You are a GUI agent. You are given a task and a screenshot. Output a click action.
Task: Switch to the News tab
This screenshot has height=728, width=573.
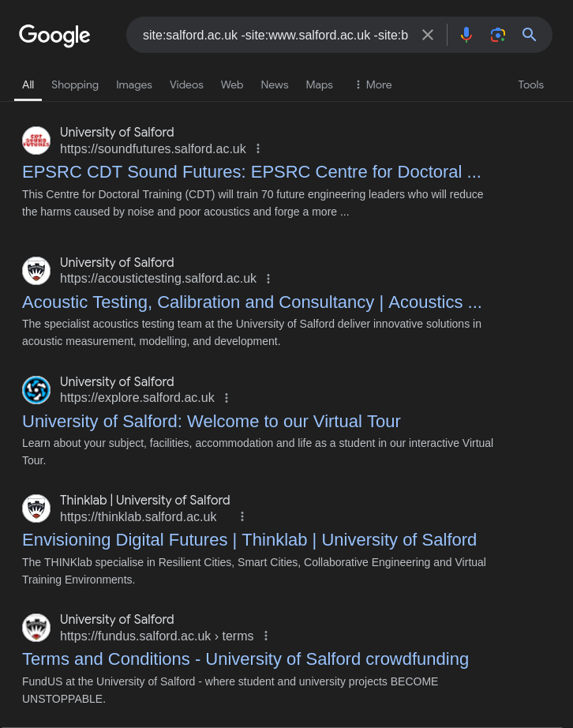275,84
